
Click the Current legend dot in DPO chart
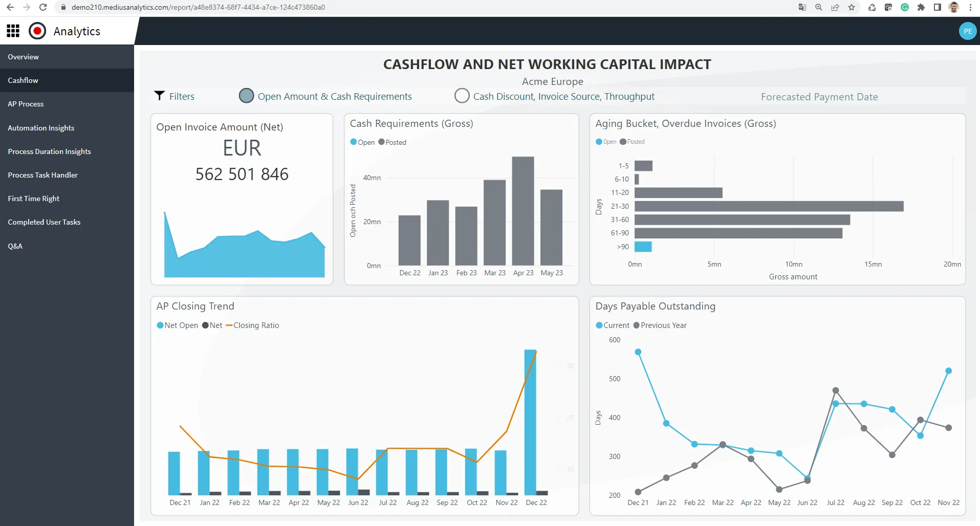click(x=599, y=325)
